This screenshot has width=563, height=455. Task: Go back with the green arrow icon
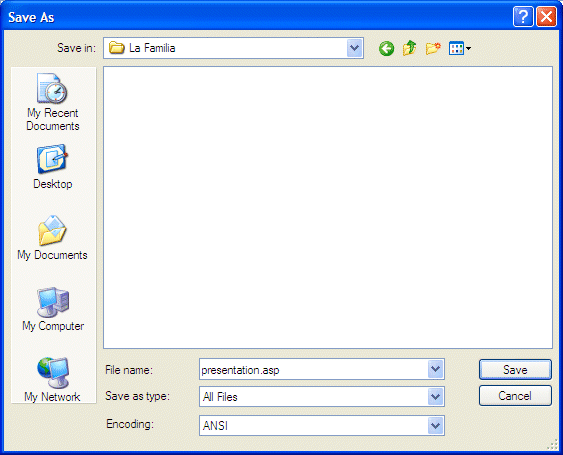pyautogui.click(x=386, y=48)
